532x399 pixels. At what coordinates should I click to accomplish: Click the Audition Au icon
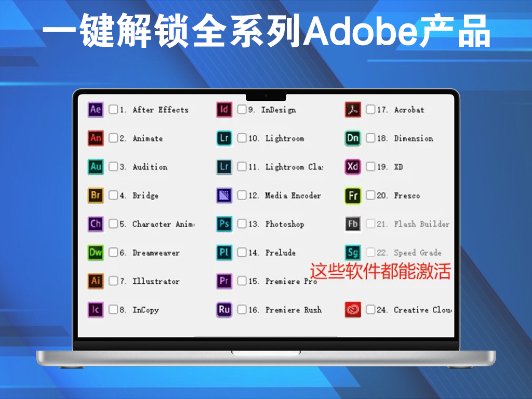click(96, 167)
